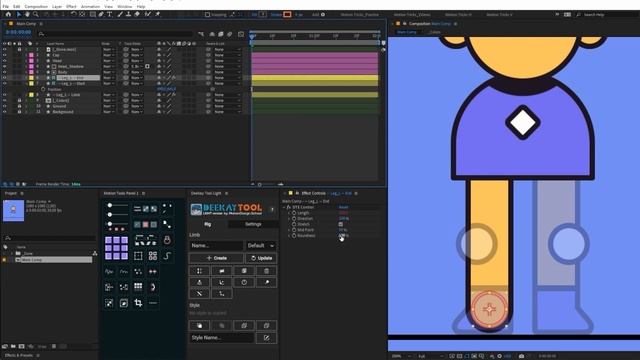Click the Update button
640x360 pixels.
(x=261, y=258)
